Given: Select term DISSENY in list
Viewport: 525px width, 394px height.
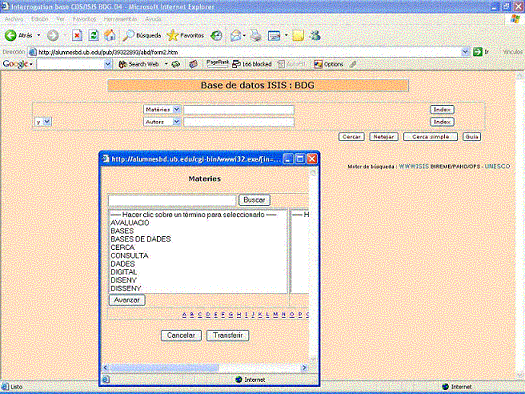Looking at the screenshot, I should (126, 288).
